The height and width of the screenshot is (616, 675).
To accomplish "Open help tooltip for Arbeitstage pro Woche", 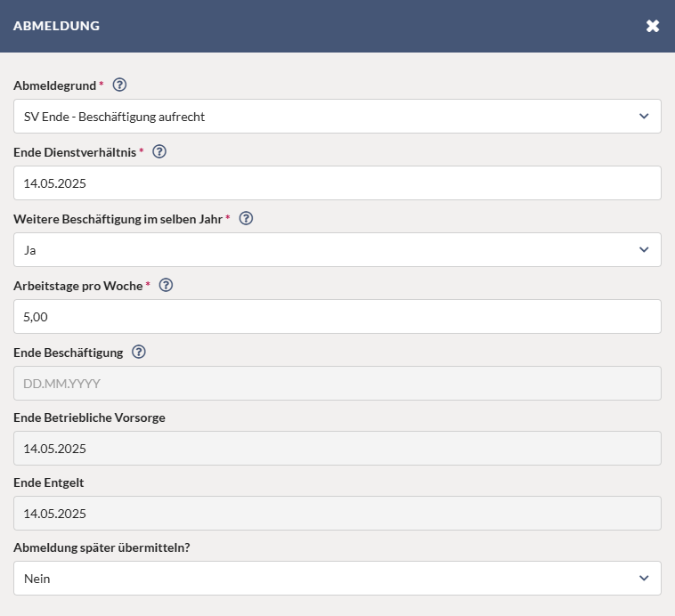I will (x=166, y=285).
